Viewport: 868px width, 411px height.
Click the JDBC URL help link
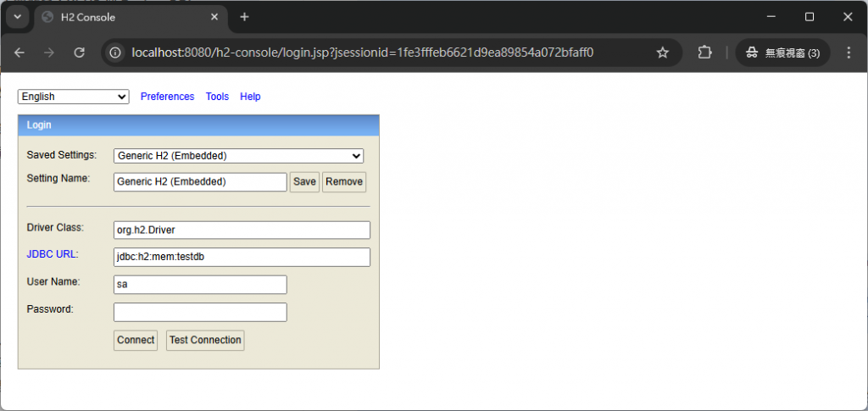[x=52, y=254]
